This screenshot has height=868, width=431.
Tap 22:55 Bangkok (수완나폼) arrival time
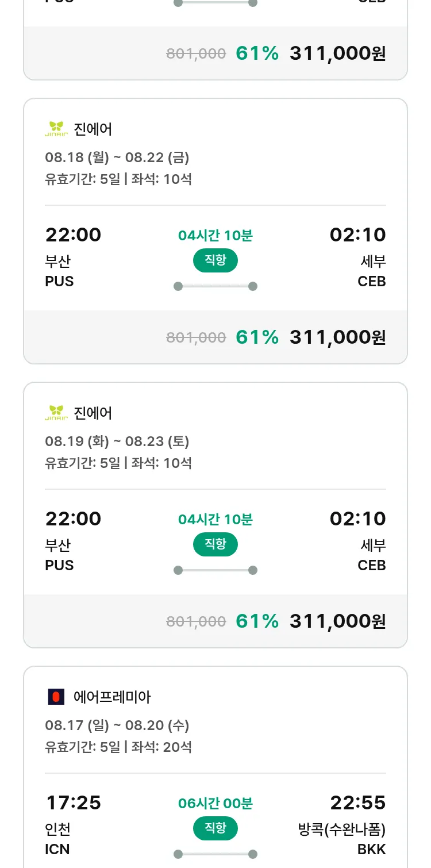357,802
